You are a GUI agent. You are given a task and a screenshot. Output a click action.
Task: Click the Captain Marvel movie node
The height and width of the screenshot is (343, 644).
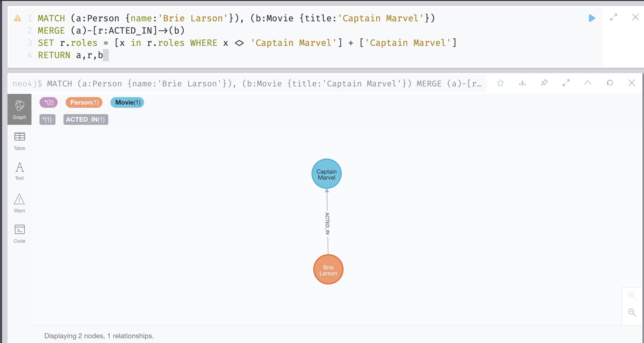click(327, 174)
